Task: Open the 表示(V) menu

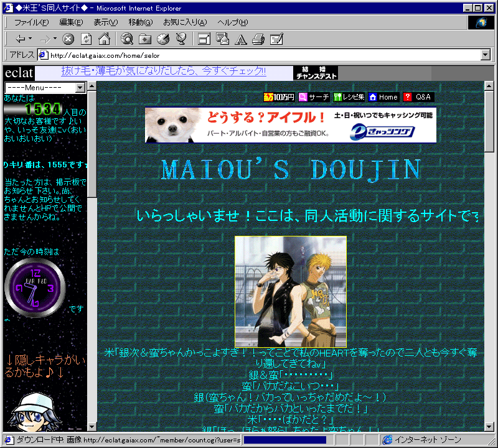Action: (x=105, y=22)
